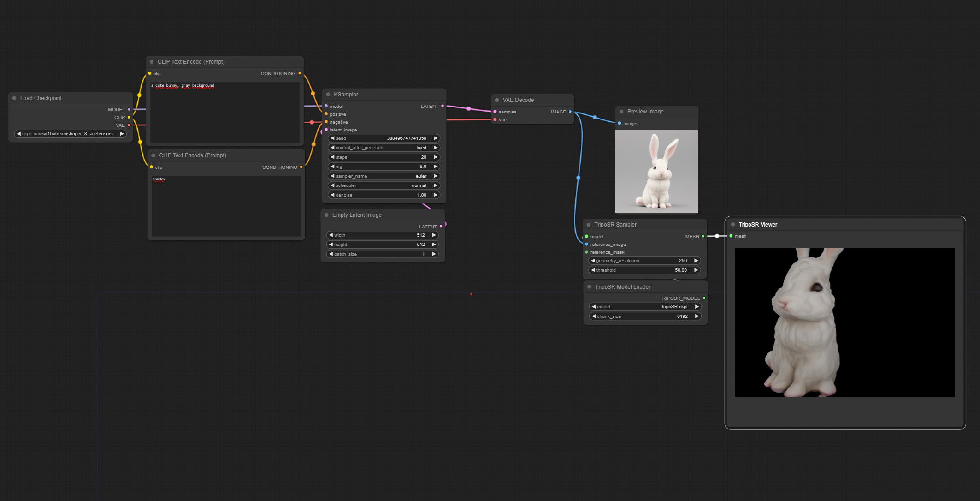Click the LATENT output socket of KSampler
The width and height of the screenshot is (980, 501).
click(443, 106)
